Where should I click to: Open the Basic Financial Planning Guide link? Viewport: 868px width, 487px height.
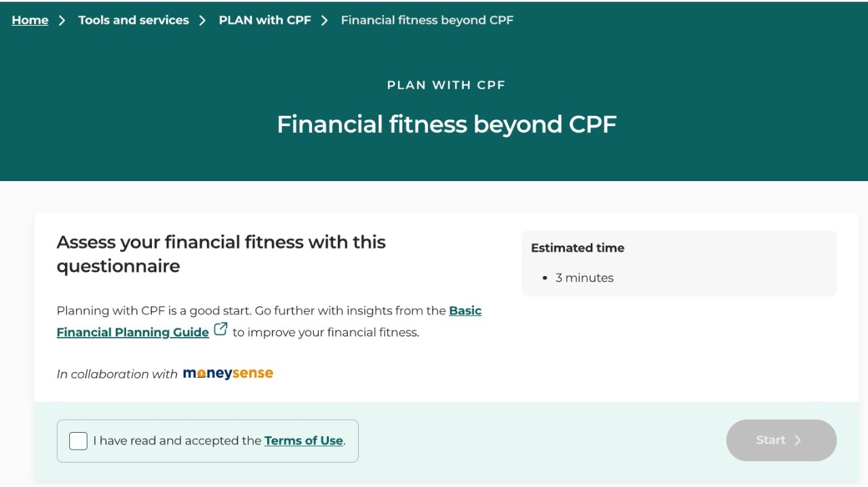pyautogui.click(x=269, y=322)
